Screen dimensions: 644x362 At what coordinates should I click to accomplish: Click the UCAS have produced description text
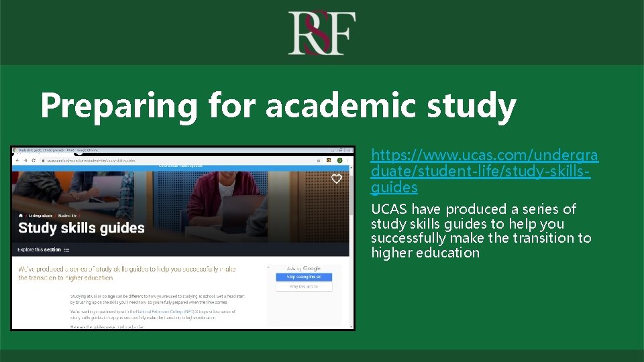(x=481, y=231)
